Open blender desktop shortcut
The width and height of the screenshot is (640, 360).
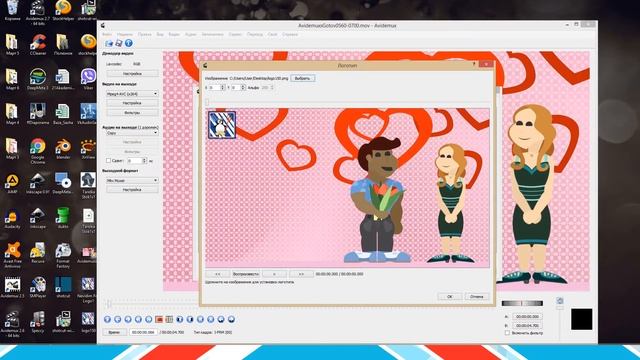pos(63,149)
